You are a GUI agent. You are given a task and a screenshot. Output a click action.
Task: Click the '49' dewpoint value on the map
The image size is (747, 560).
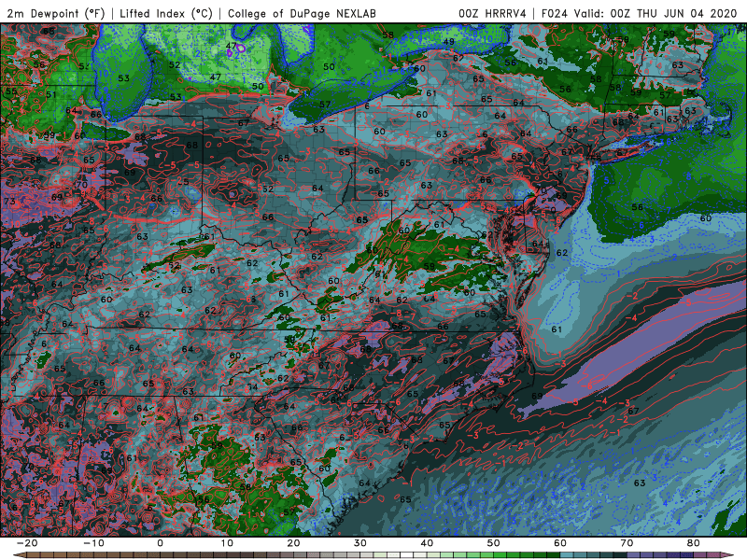pyautogui.click(x=449, y=42)
